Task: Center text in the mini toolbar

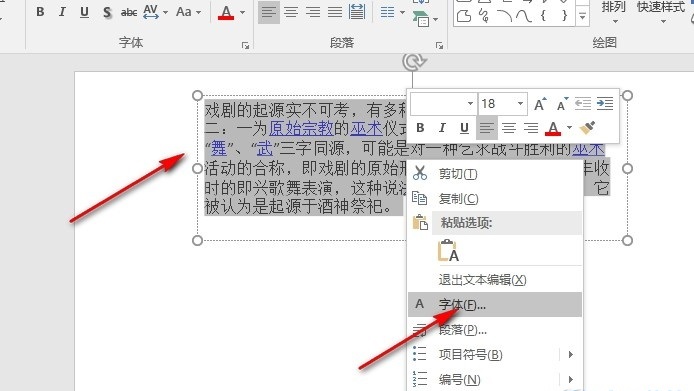Action: tap(509, 128)
